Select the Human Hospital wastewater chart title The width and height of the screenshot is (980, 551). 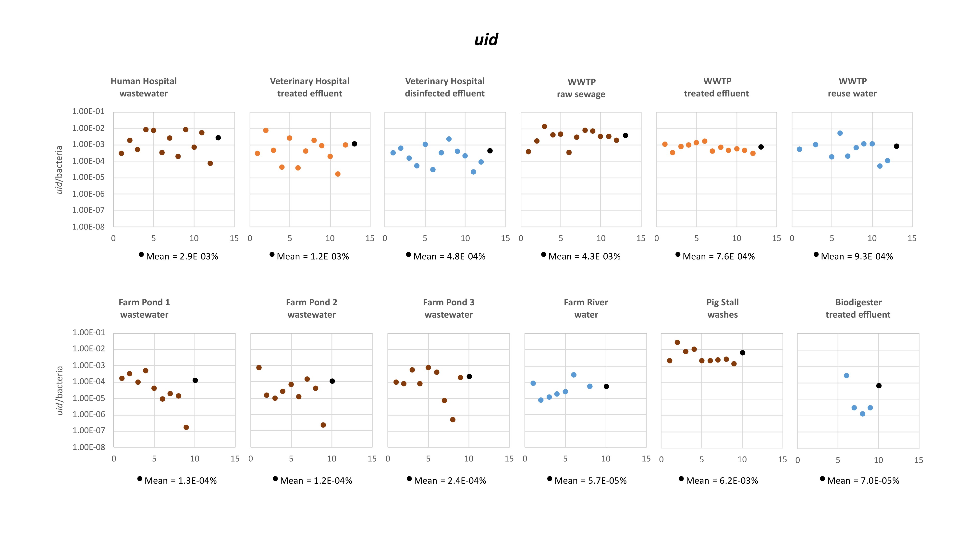[x=143, y=87]
